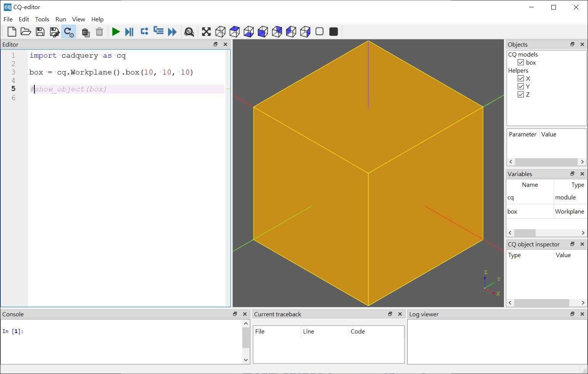Float the Log viewer panel

[572, 314]
